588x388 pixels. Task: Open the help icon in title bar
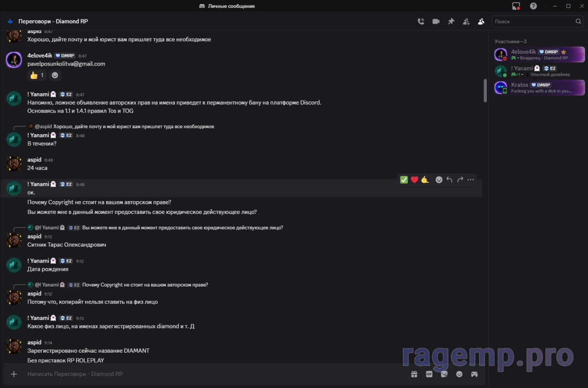(x=533, y=6)
